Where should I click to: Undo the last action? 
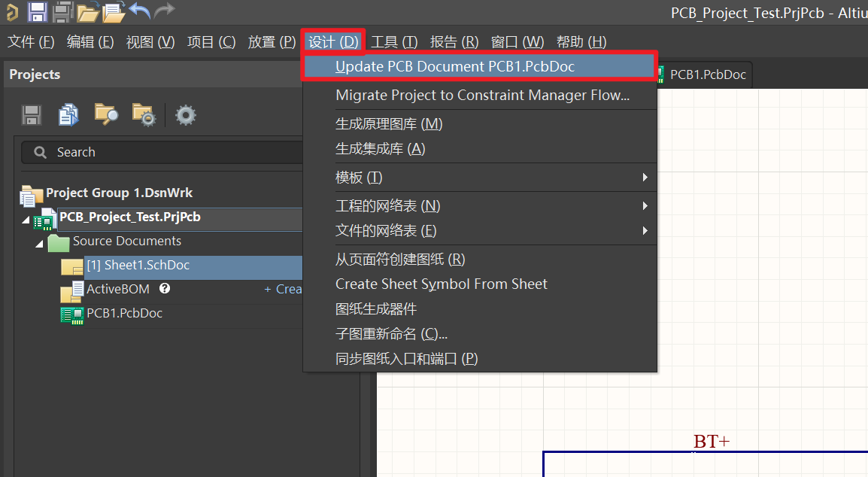(139, 11)
